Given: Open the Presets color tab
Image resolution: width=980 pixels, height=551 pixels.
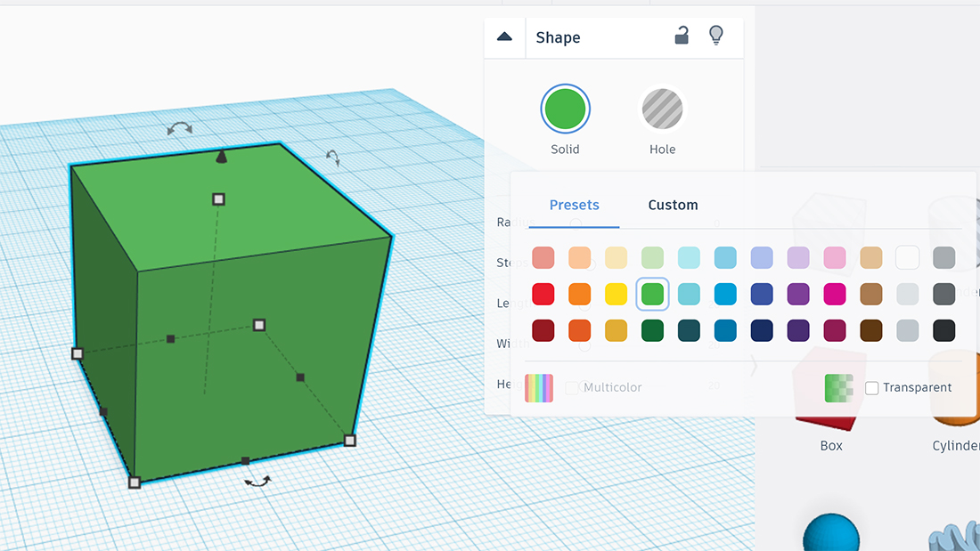Looking at the screenshot, I should (574, 205).
